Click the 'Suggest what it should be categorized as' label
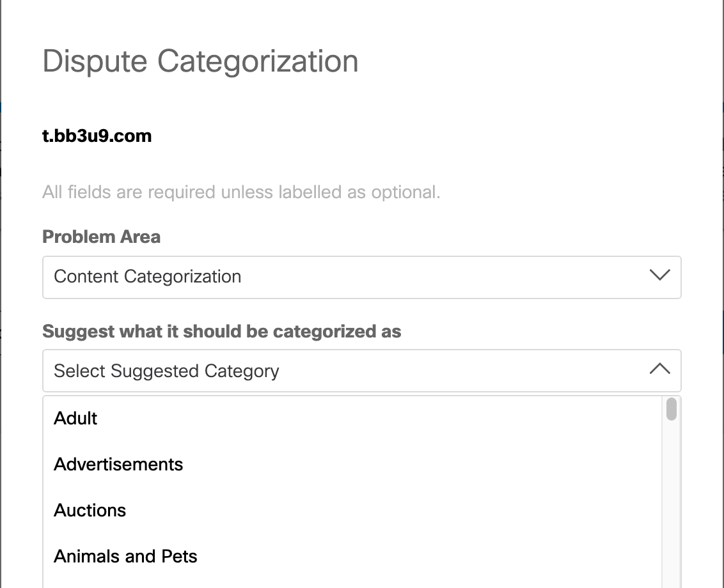The width and height of the screenshot is (724, 588). coord(221,332)
